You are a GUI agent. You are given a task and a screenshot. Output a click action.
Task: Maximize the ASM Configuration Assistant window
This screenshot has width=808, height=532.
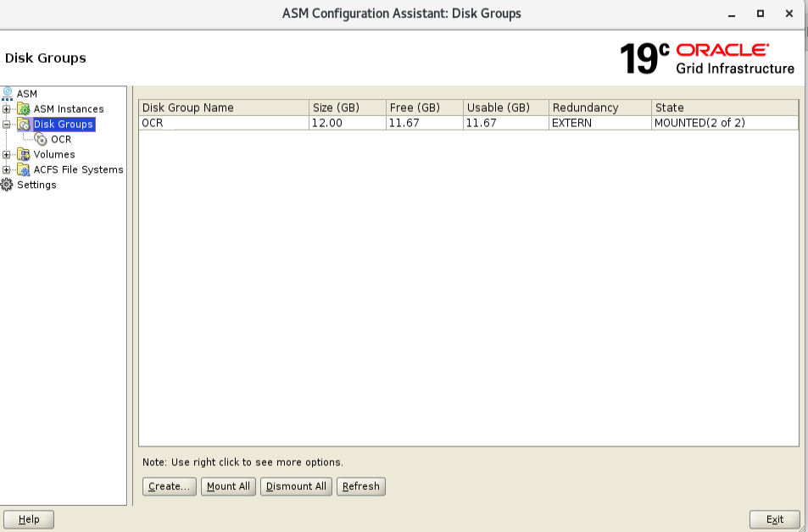[760, 14]
